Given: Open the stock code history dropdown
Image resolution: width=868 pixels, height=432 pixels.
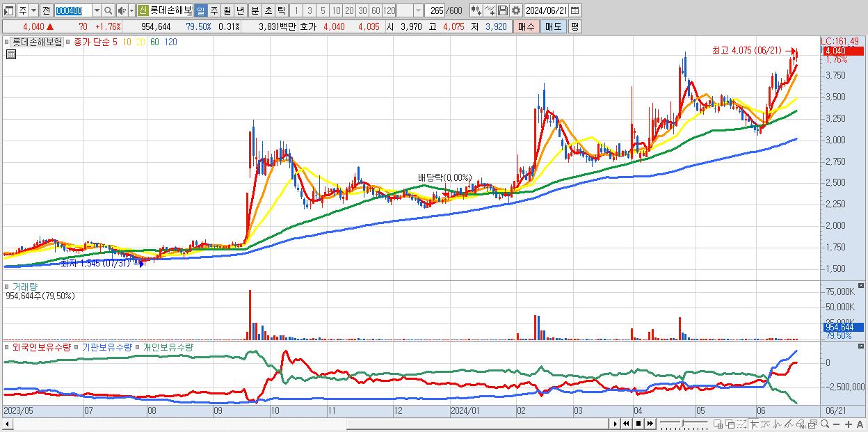Looking at the screenshot, I should (97, 10).
